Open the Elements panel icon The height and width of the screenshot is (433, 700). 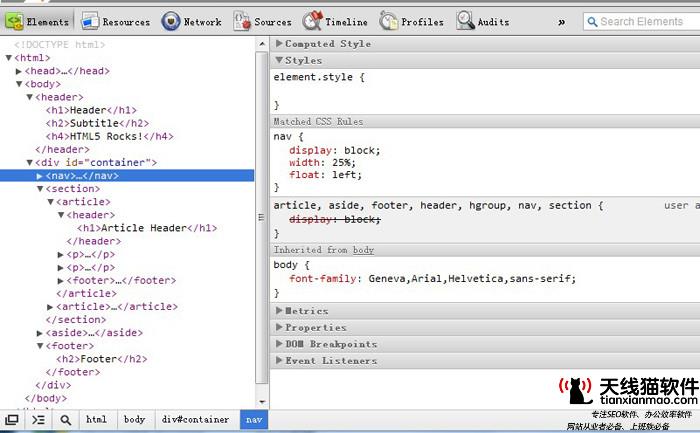click(x=14, y=21)
